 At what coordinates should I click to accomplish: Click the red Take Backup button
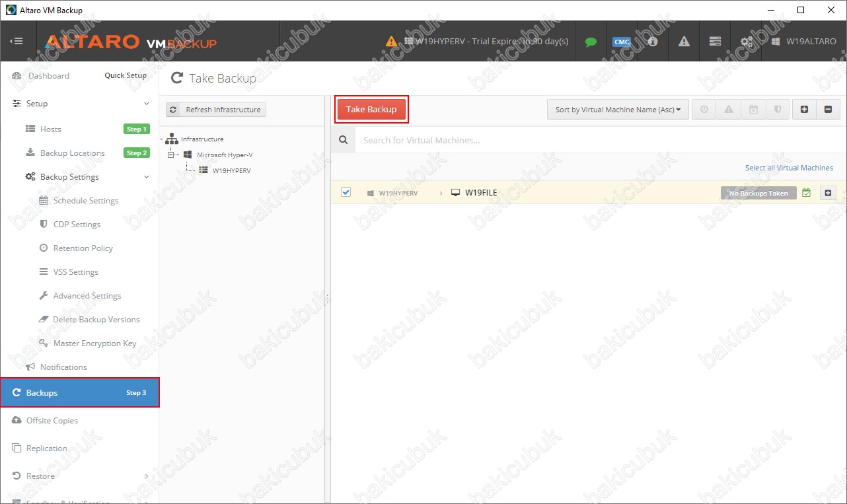[x=371, y=110]
